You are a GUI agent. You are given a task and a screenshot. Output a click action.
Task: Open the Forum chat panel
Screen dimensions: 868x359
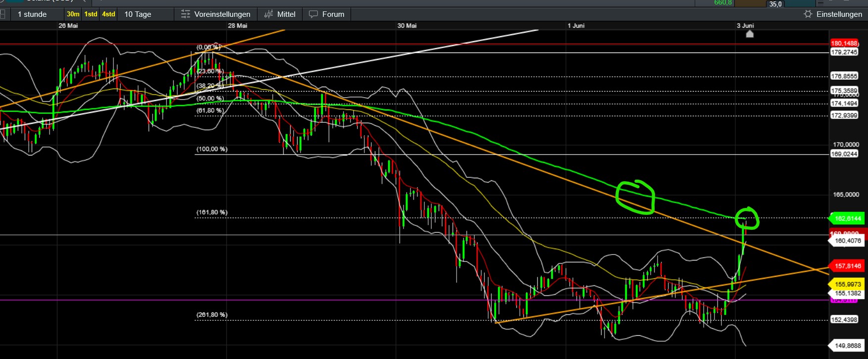tap(327, 14)
